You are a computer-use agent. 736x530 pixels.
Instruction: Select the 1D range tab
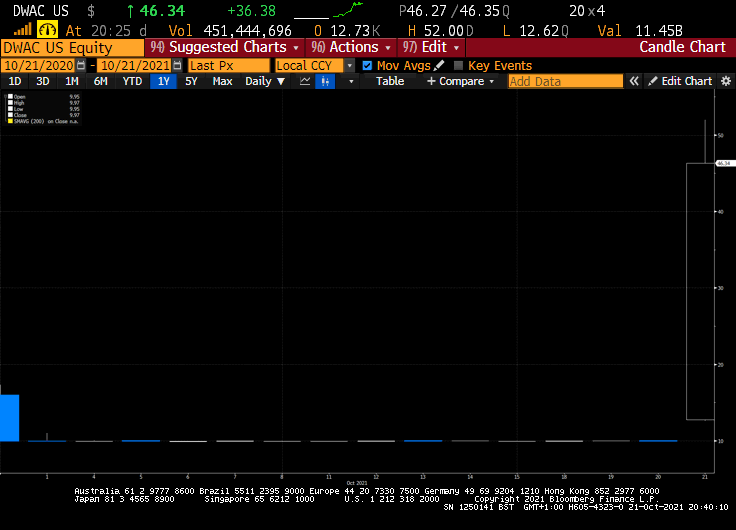pyautogui.click(x=15, y=81)
